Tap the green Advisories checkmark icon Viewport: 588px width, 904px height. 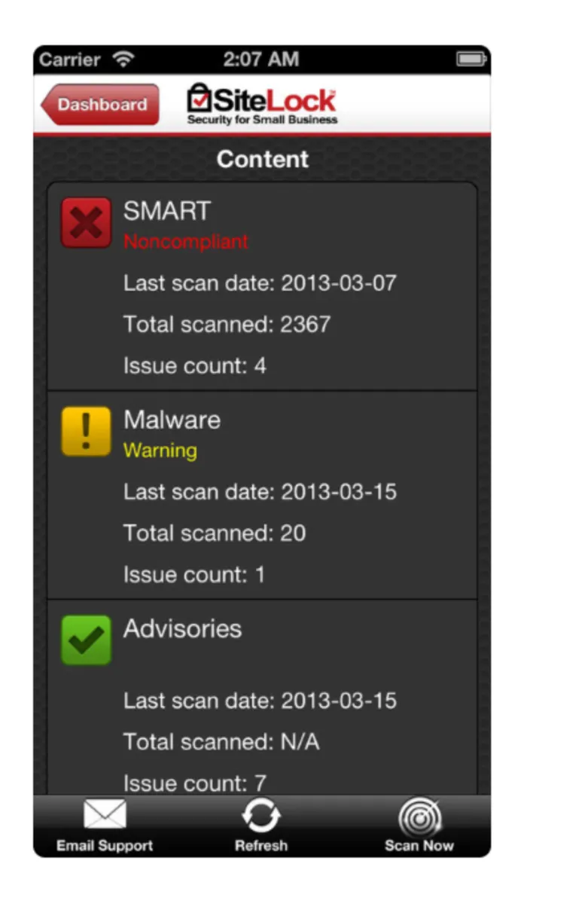coord(86,640)
